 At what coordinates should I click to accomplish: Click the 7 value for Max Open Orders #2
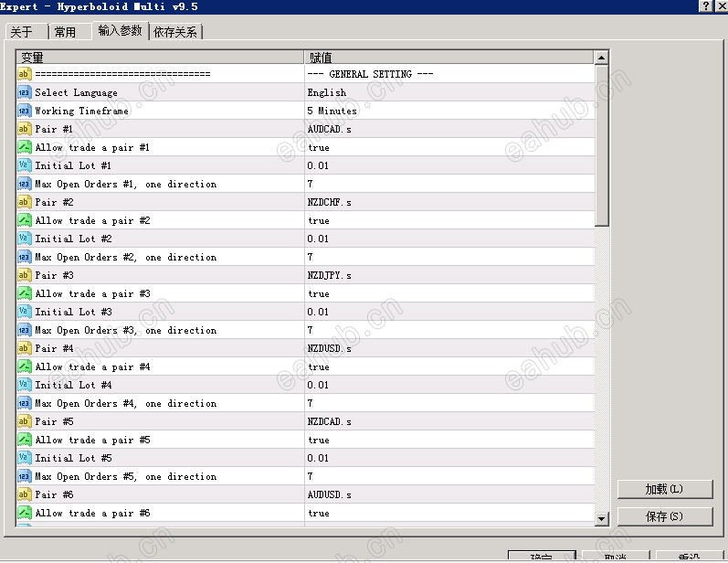tap(449, 257)
